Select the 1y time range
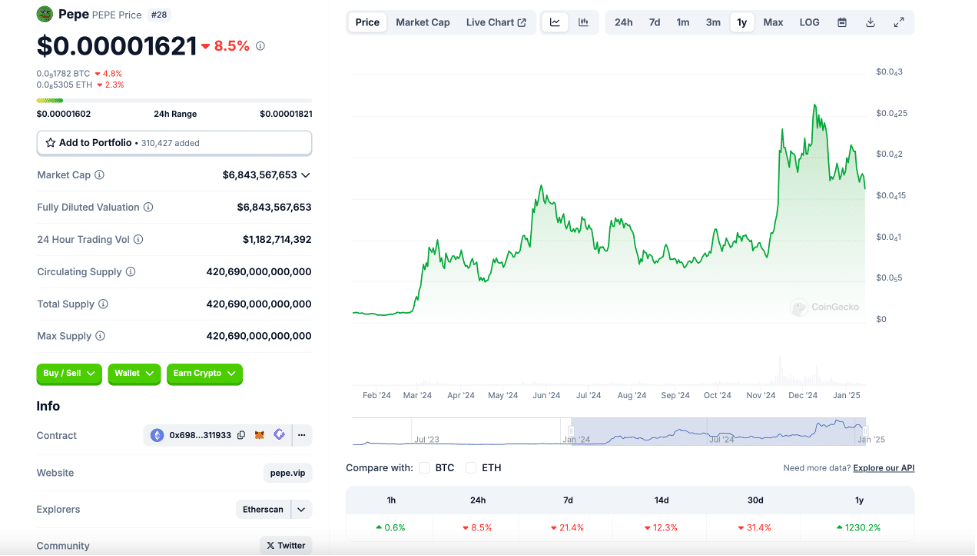The height and width of the screenshot is (556, 977). [741, 22]
